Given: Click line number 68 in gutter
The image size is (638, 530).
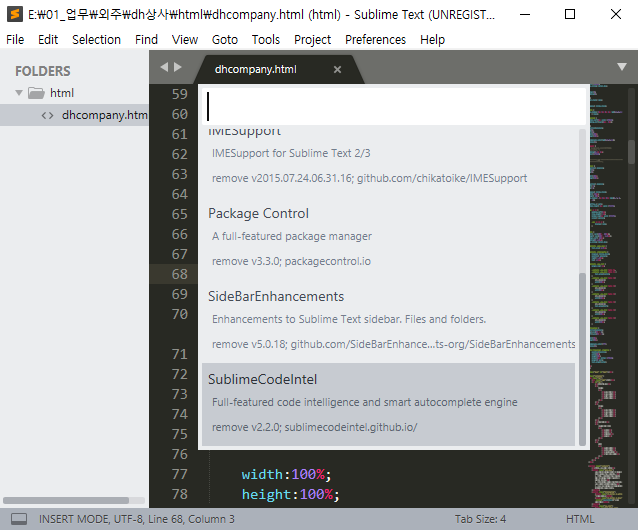Looking at the screenshot, I should (179, 274).
